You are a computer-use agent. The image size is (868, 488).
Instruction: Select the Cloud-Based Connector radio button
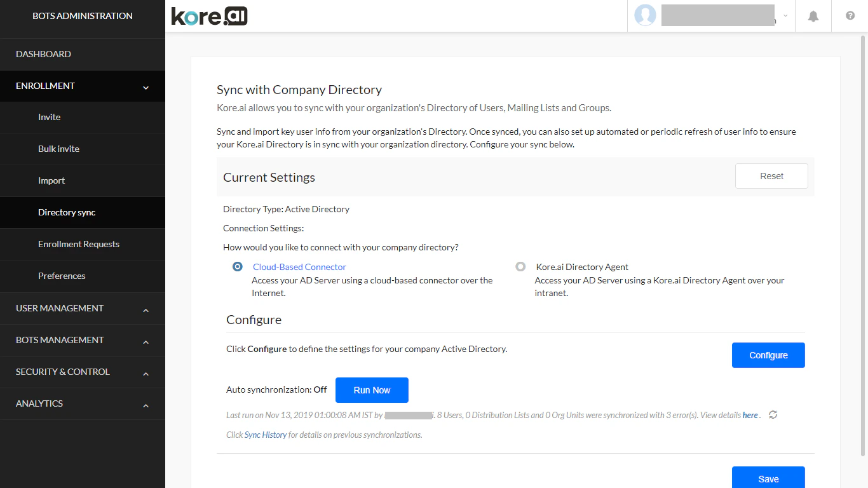tap(237, 266)
